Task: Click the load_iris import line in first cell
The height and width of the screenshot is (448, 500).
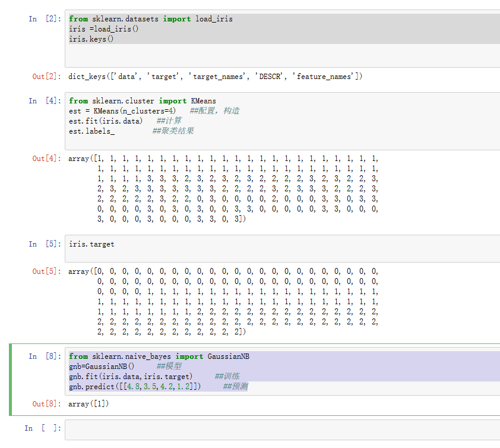Action: tap(151, 19)
